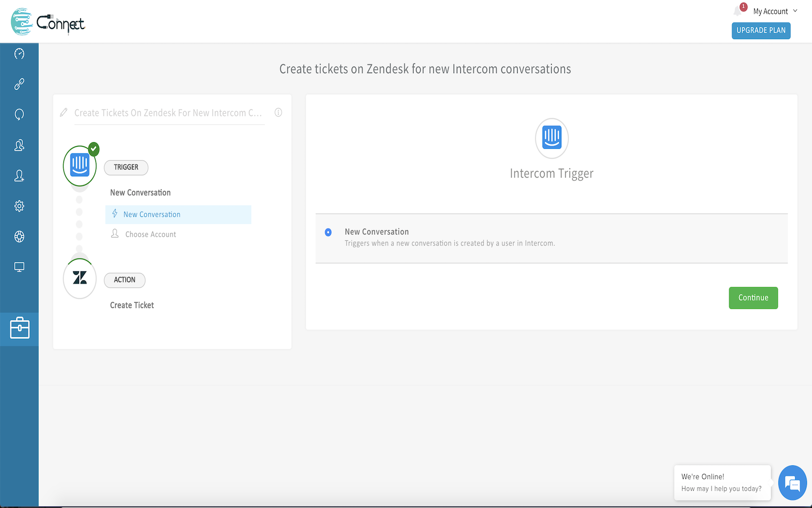Click the pencil edit icon for workflow name

63,113
